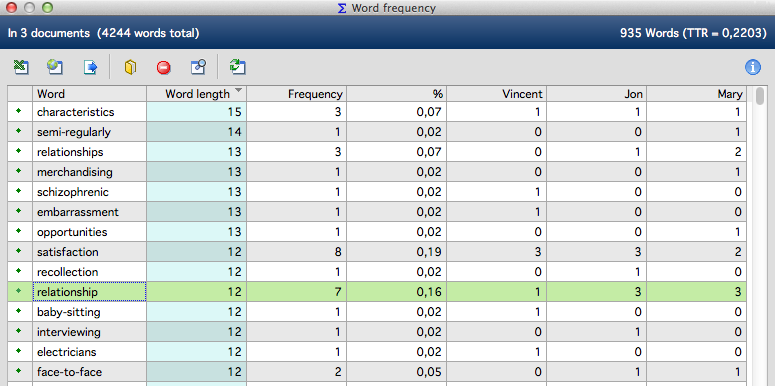Select the word 'baby-sitting'
The height and width of the screenshot is (386, 775).
click(69, 312)
